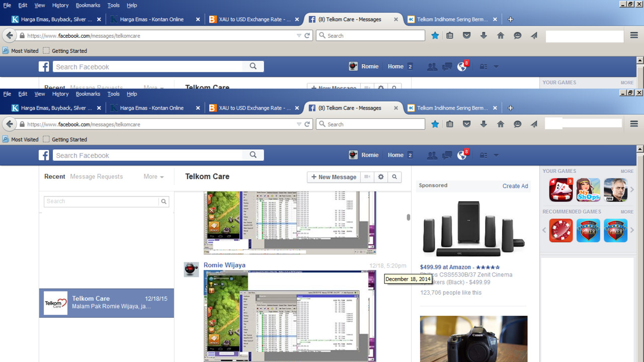Open the File menu in background window
The image size is (644, 362).
click(7, 6)
